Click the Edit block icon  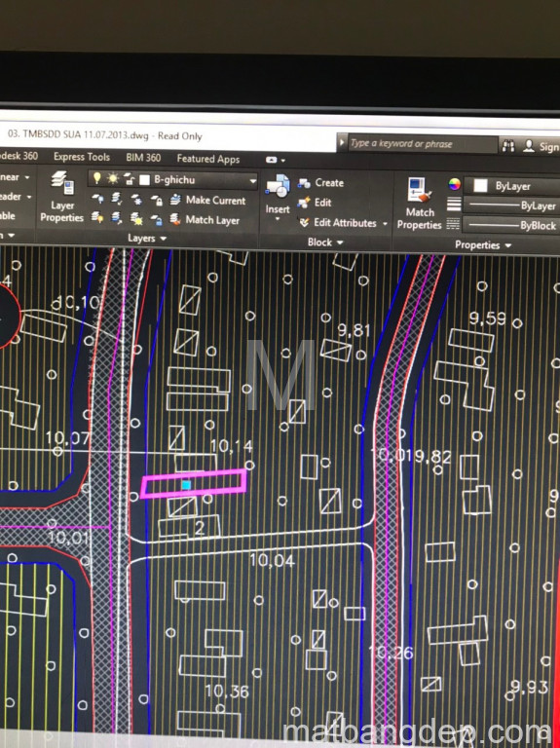pos(303,203)
